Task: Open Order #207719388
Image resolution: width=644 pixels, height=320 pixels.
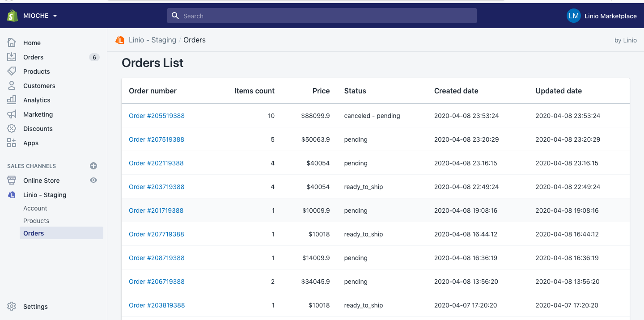Action: [x=157, y=234]
